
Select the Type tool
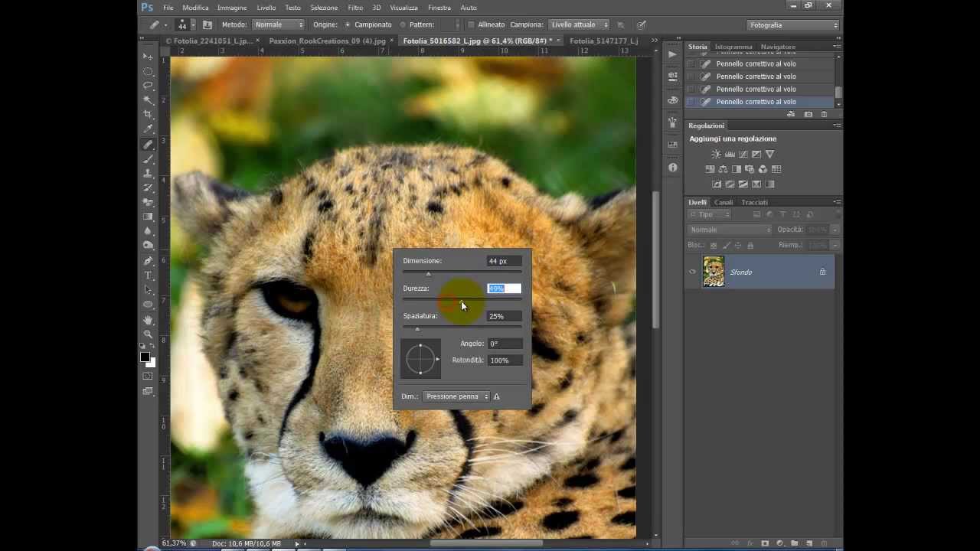[x=148, y=275]
